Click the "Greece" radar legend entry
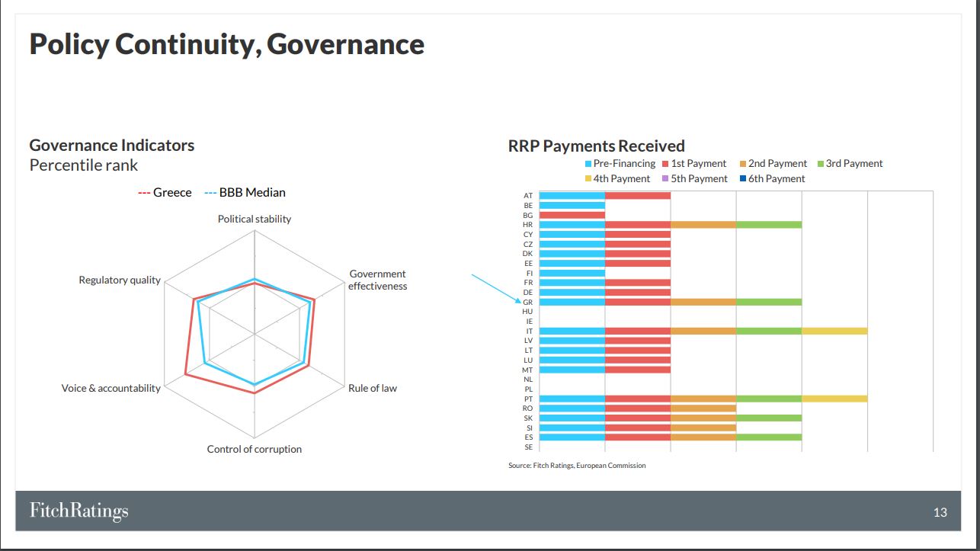 [x=165, y=193]
